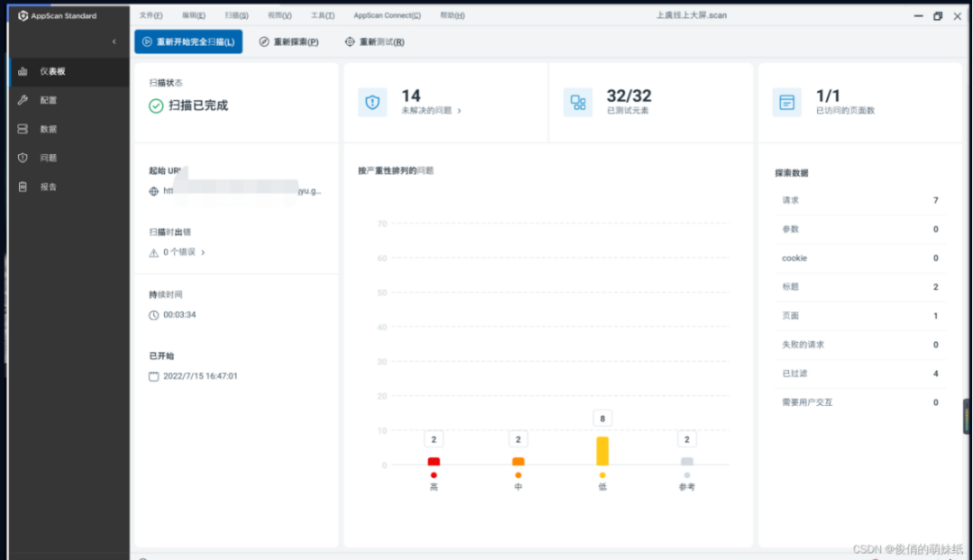The height and width of the screenshot is (560, 973).
Task: Click the warning triangle icon under 扫描时出错
Action: pos(154,252)
